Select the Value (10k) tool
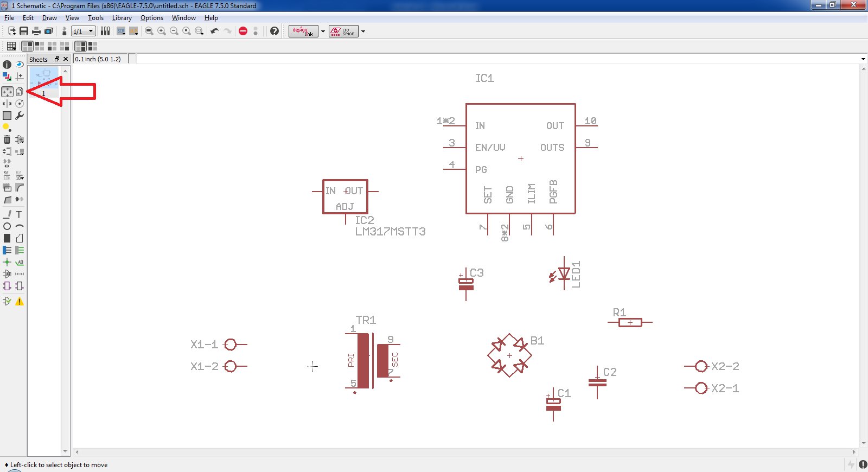 tap(20, 175)
